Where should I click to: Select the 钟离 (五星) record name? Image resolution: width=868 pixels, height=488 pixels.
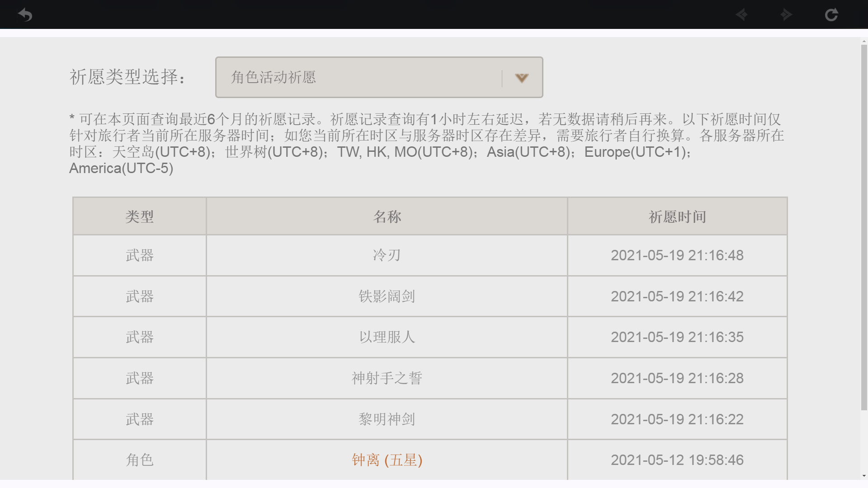pyautogui.click(x=387, y=460)
